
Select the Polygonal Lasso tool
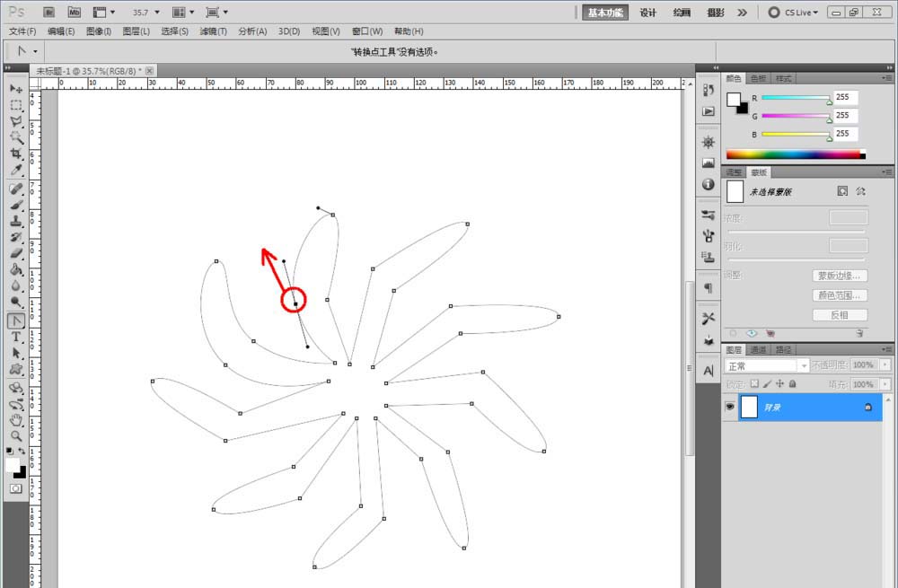point(16,121)
